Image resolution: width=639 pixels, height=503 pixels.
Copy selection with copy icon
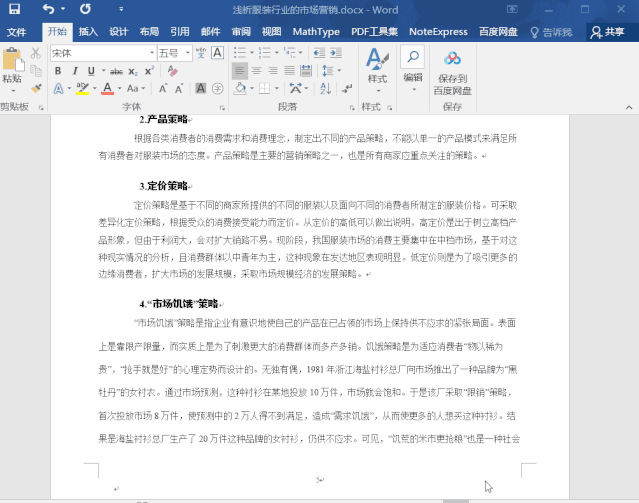tap(35, 71)
